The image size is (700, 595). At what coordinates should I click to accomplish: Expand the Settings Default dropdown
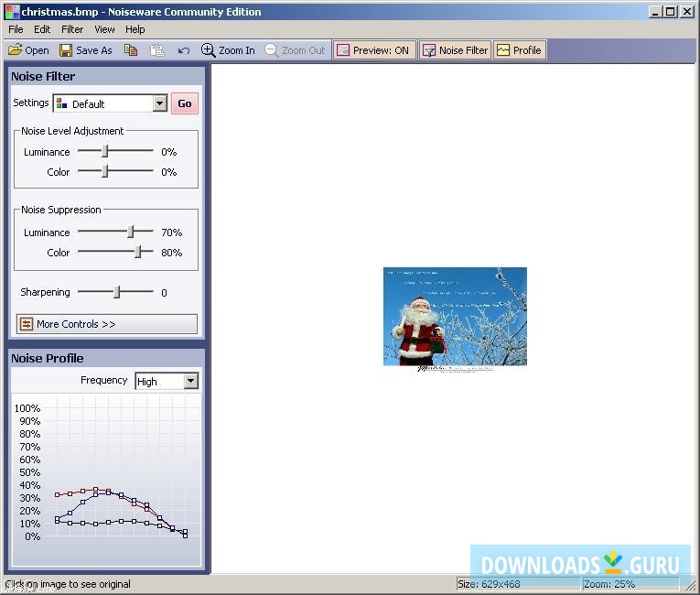(x=159, y=103)
